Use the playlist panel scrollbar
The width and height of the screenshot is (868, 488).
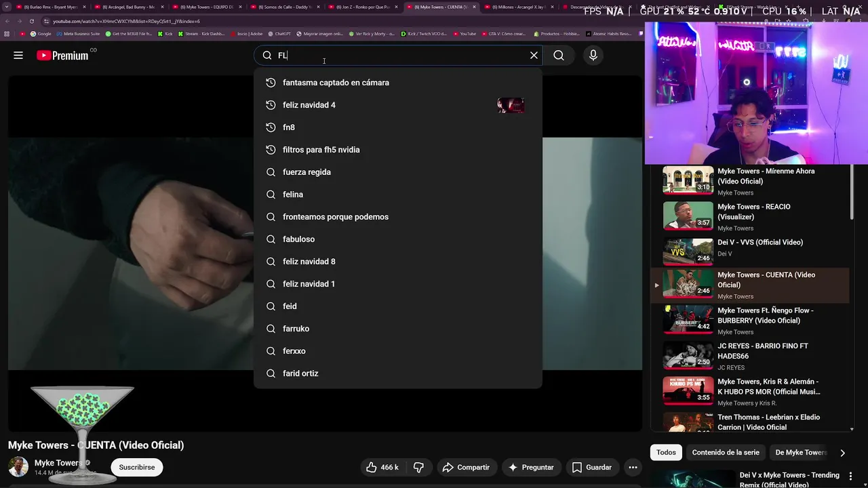point(852,192)
